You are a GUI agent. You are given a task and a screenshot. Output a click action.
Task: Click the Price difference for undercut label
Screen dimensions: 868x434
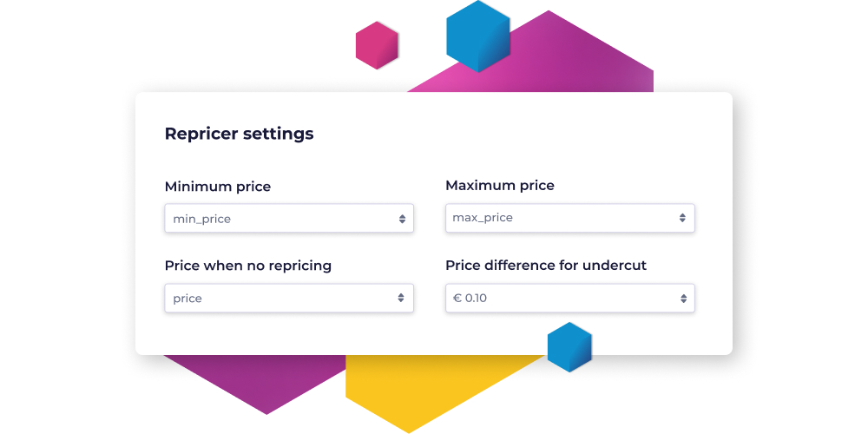click(x=546, y=265)
